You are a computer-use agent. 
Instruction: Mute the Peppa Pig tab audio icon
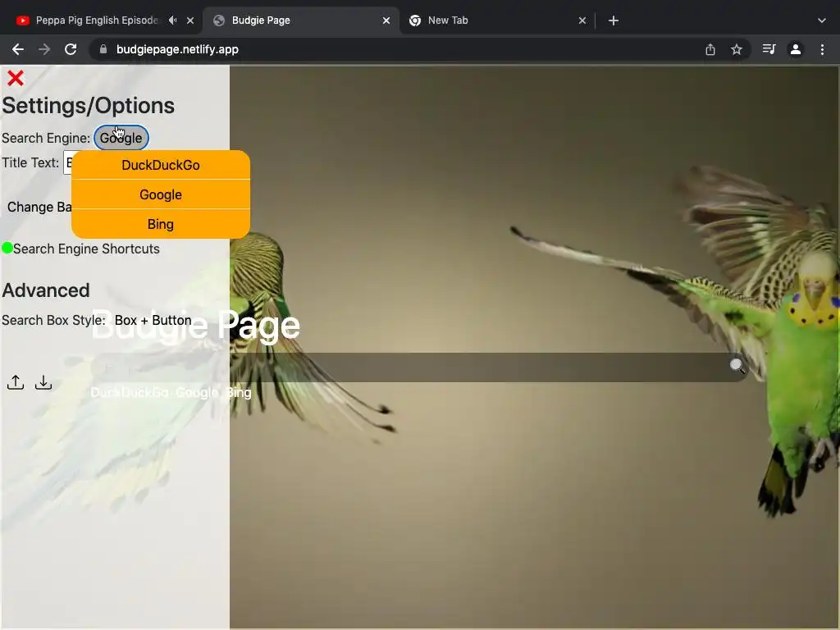[172, 21]
